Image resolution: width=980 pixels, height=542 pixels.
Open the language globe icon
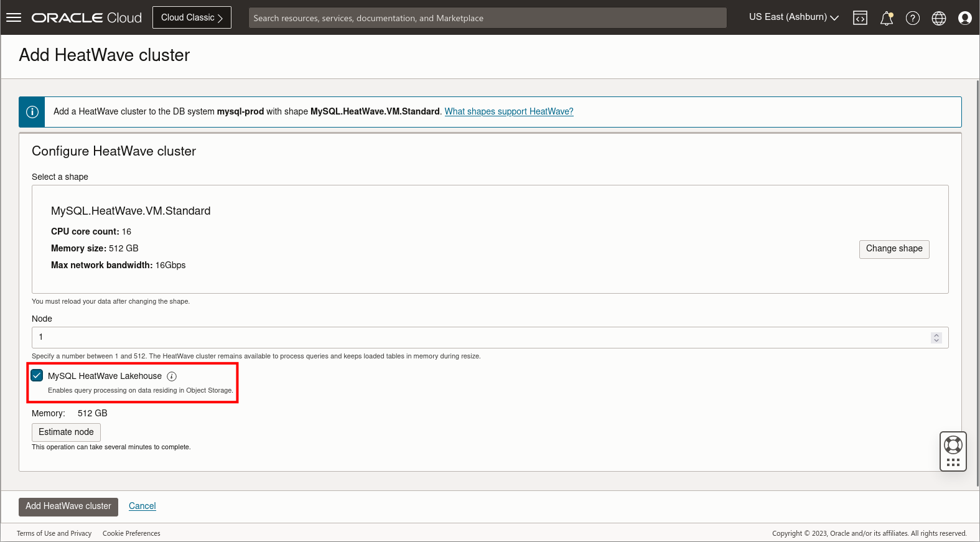939,18
